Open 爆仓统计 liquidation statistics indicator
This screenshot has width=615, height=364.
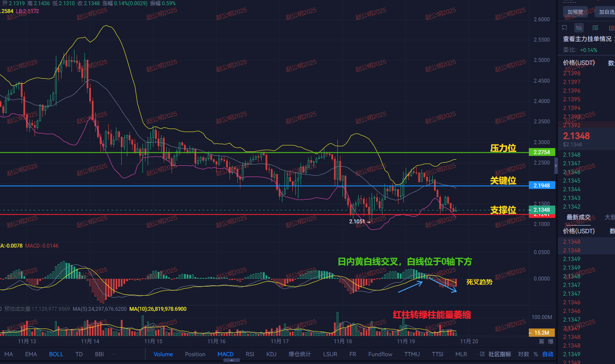pyautogui.click(x=299, y=354)
